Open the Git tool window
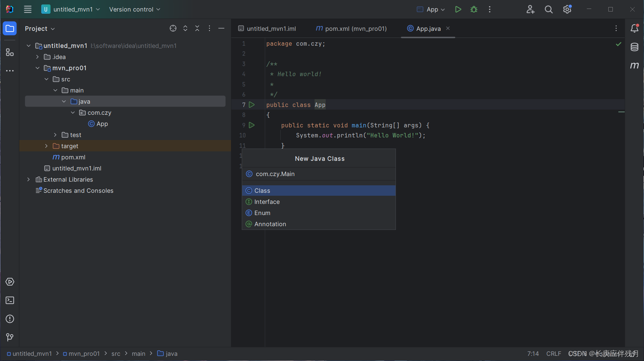Viewport: 644px width, 361px height. click(x=10, y=337)
